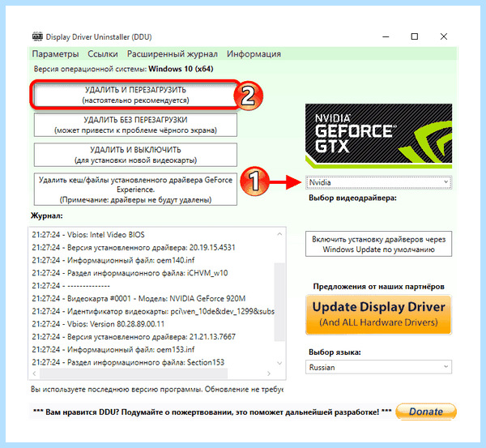Open the Информация menu
The width and height of the screenshot is (486, 448).
point(254,54)
